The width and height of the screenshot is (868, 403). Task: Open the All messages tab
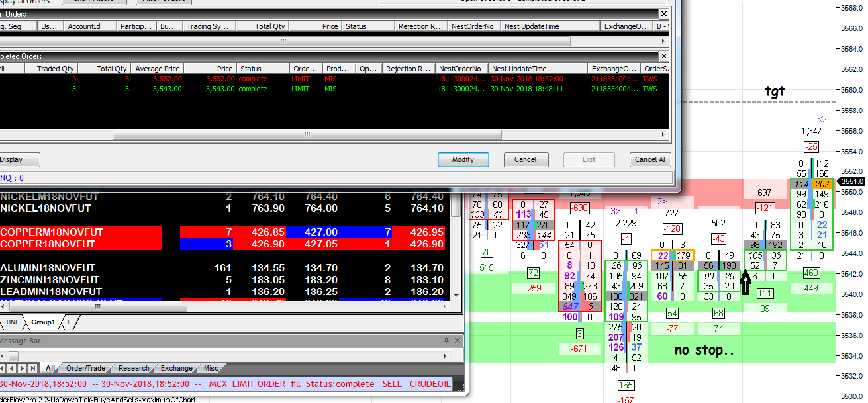pyautogui.click(x=50, y=368)
